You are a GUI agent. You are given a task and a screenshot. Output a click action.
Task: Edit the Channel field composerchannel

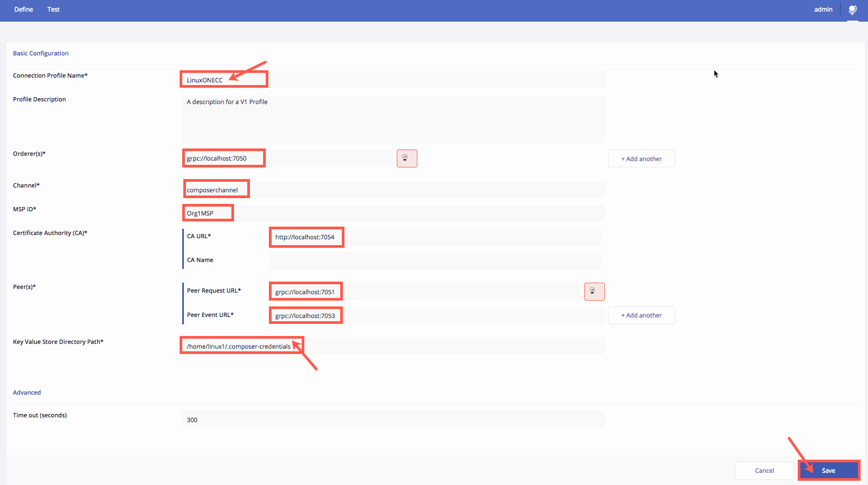pos(394,190)
